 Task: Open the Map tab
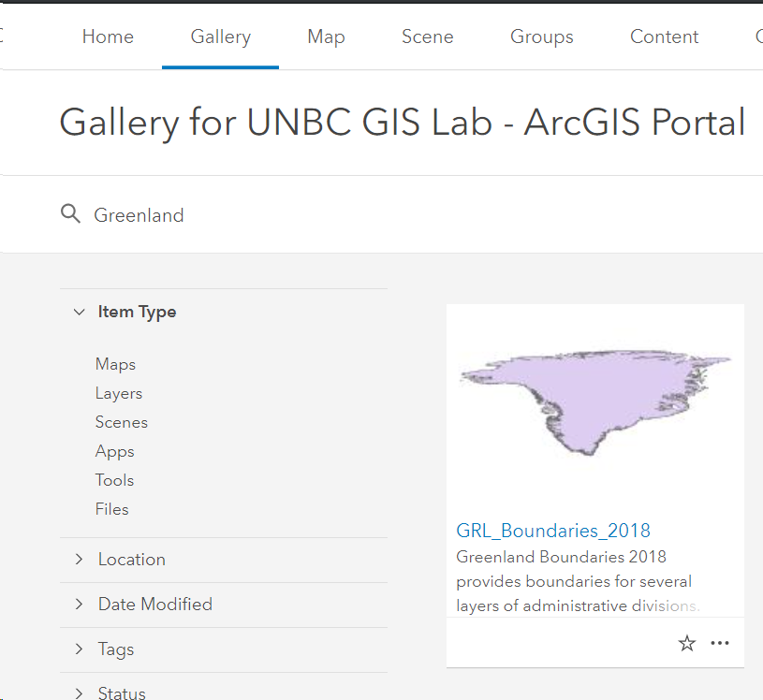(326, 36)
